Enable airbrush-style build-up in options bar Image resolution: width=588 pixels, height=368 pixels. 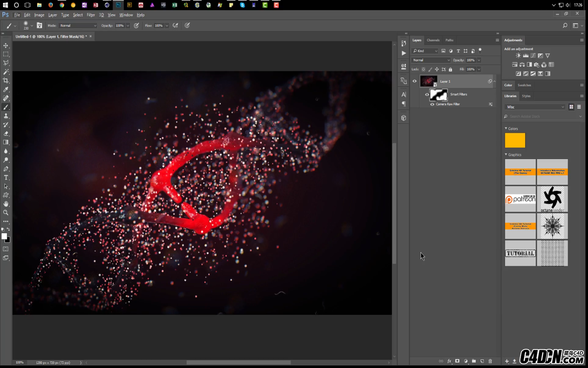[x=176, y=25]
